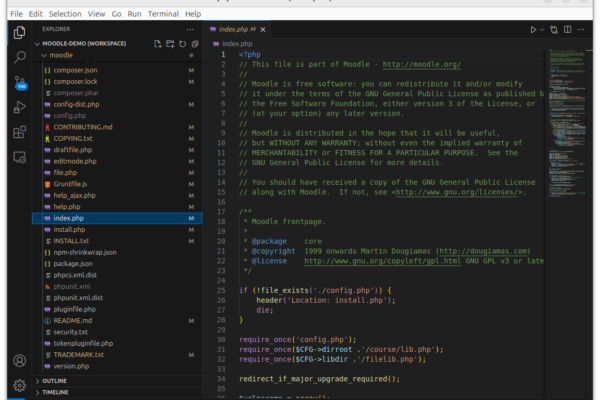Image resolution: width=600 pixels, height=400 pixels.
Task: Refresh the explorer file tree
Action: pyautogui.click(x=183, y=44)
